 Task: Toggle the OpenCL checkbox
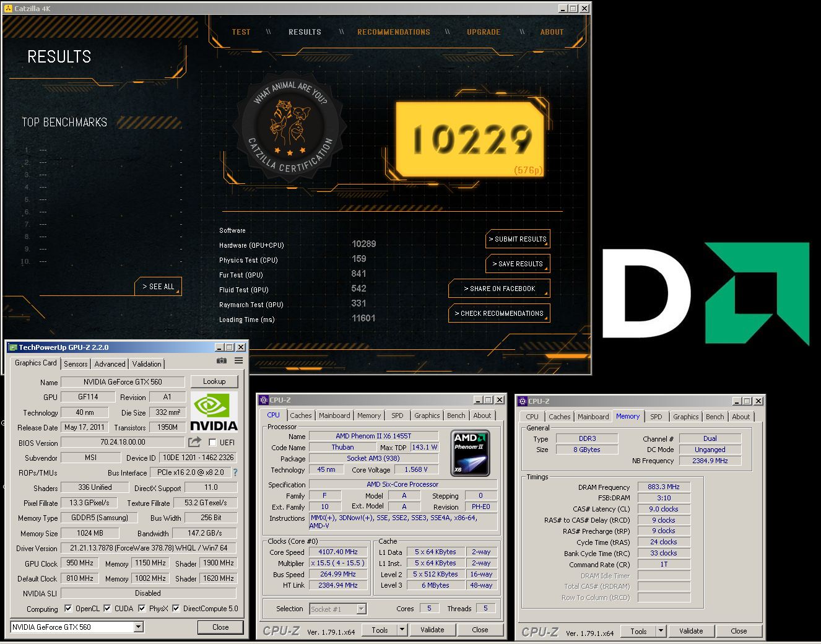(x=68, y=608)
